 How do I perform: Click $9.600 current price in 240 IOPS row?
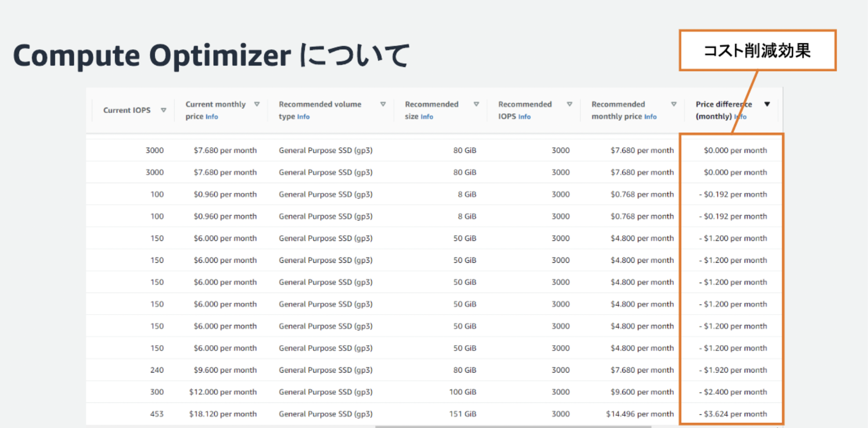tap(225, 370)
